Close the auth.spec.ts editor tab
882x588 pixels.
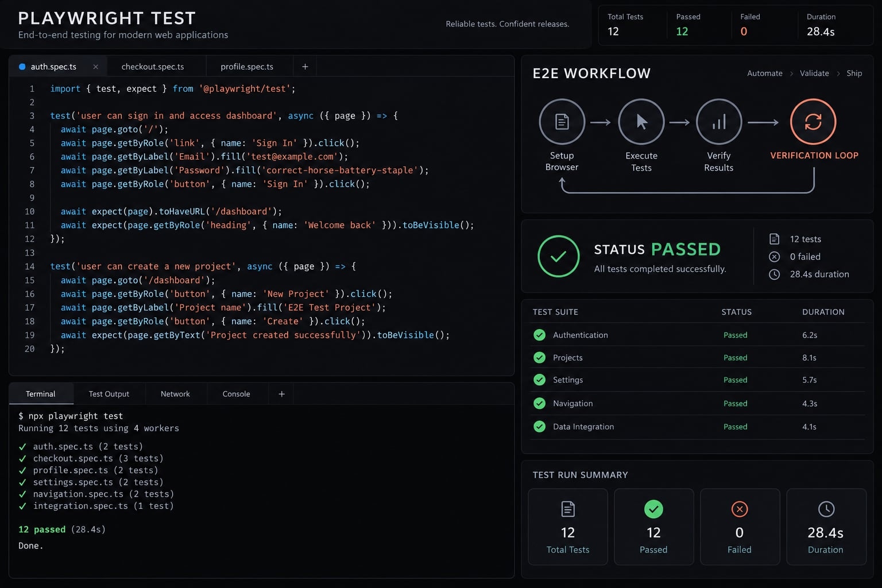[95, 67]
